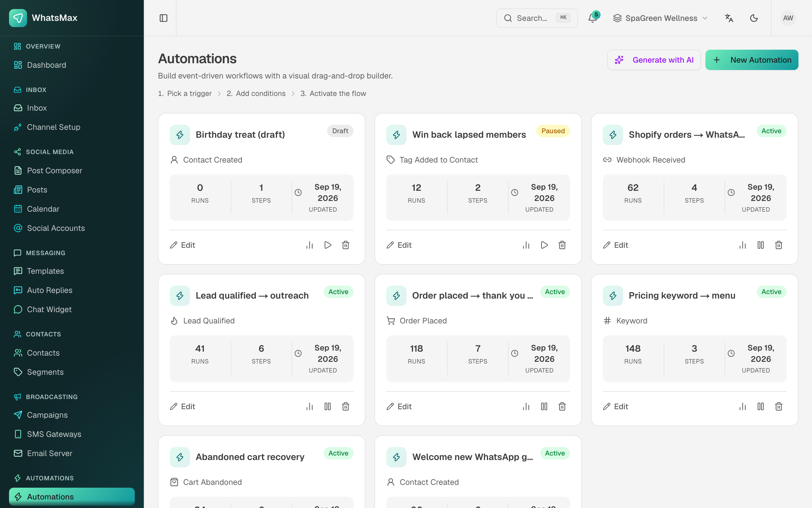Edit Pricing keyword menu automation

click(615, 406)
